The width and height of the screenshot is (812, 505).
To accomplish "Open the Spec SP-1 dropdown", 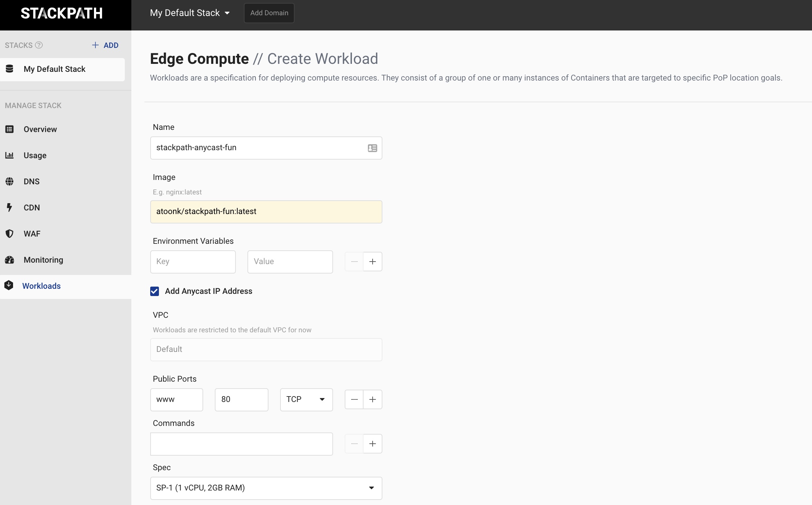I will [x=266, y=488].
